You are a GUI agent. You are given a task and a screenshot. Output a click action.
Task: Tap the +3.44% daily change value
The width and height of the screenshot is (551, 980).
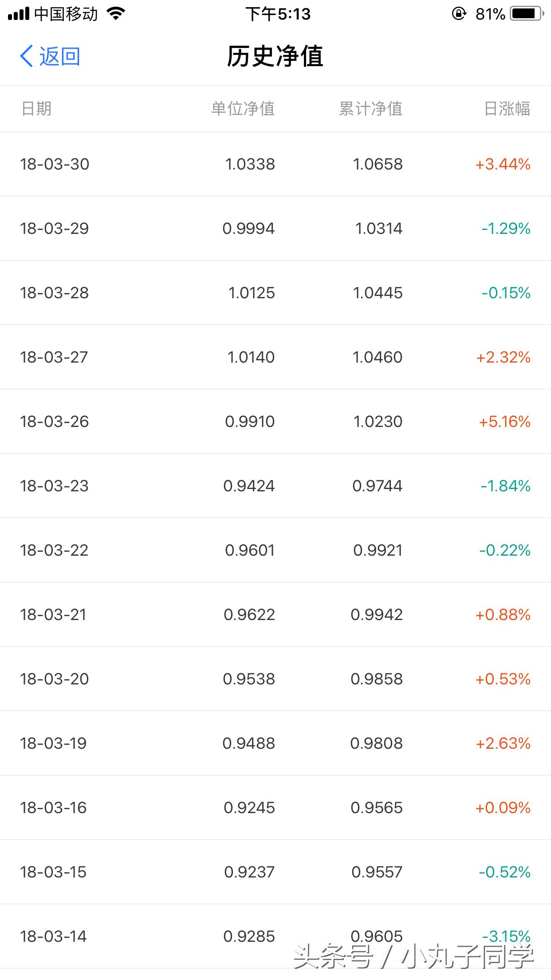pos(503,164)
